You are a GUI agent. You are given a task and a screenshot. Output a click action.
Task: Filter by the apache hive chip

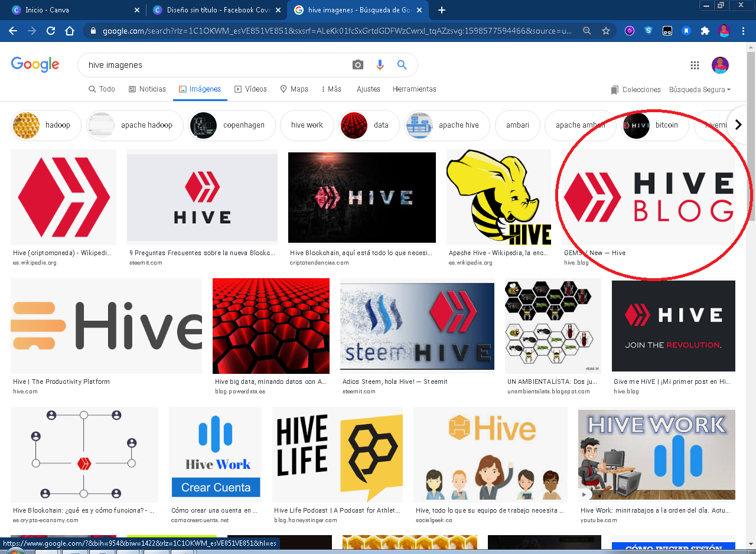click(x=447, y=125)
